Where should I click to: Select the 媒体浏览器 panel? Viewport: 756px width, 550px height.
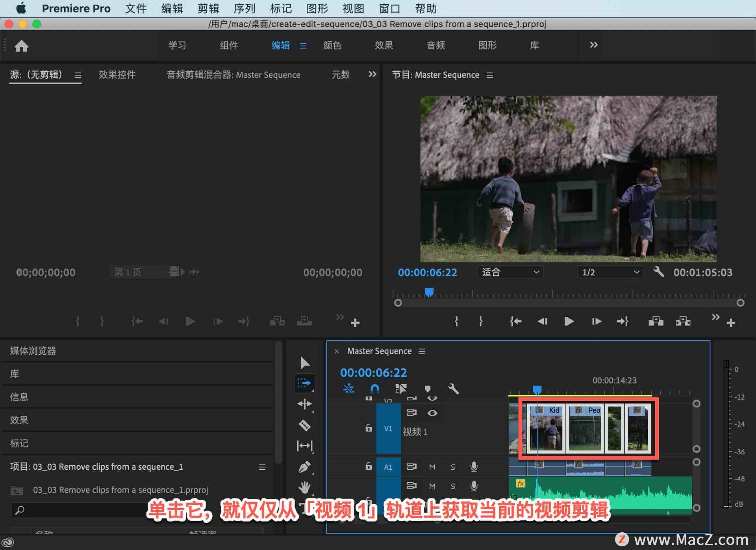33,350
